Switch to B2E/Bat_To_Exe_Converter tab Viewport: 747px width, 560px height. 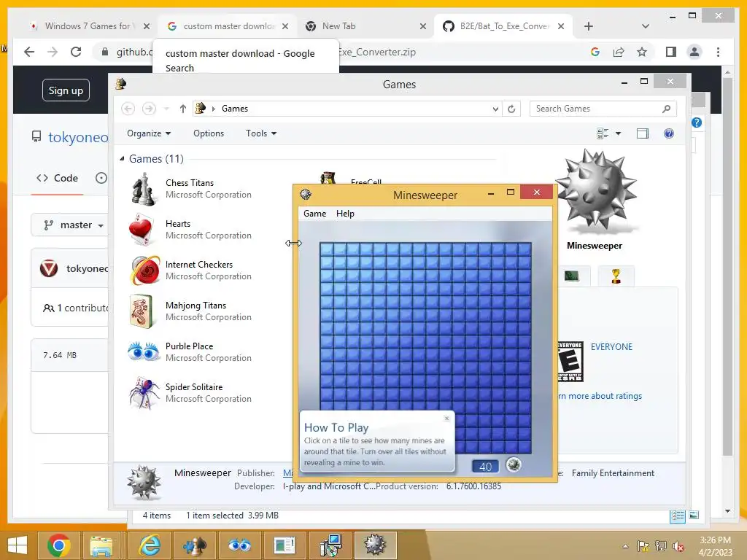click(x=503, y=26)
